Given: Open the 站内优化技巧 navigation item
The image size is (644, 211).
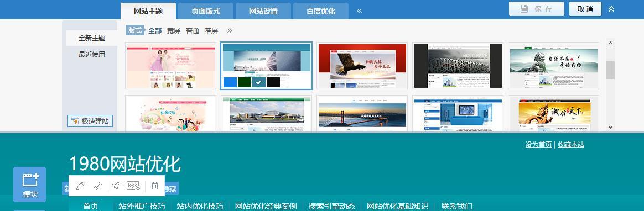Looking at the screenshot, I should click(x=200, y=205).
